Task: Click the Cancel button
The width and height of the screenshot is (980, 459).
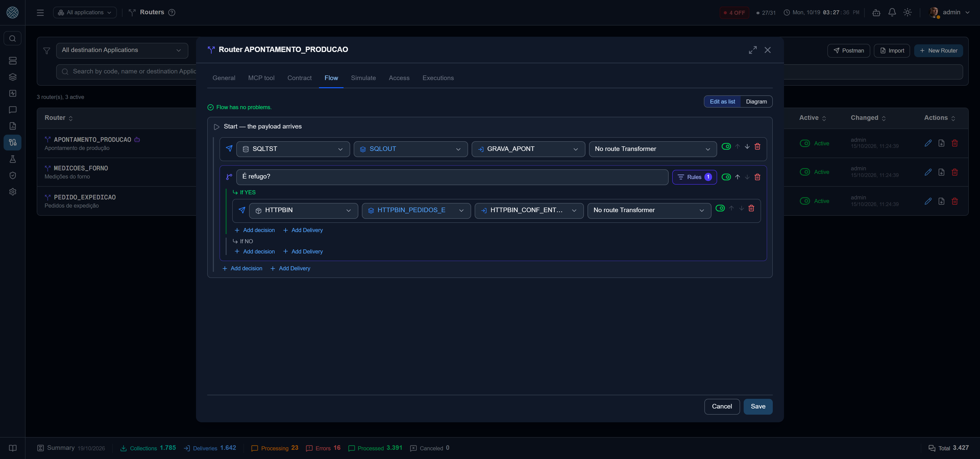Action: [x=722, y=406]
